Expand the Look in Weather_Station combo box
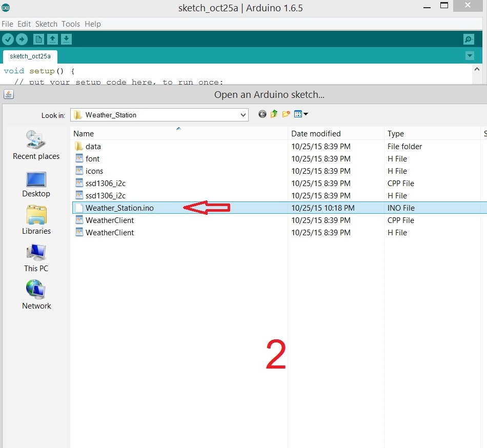 pyautogui.click(x=159, y=115)
